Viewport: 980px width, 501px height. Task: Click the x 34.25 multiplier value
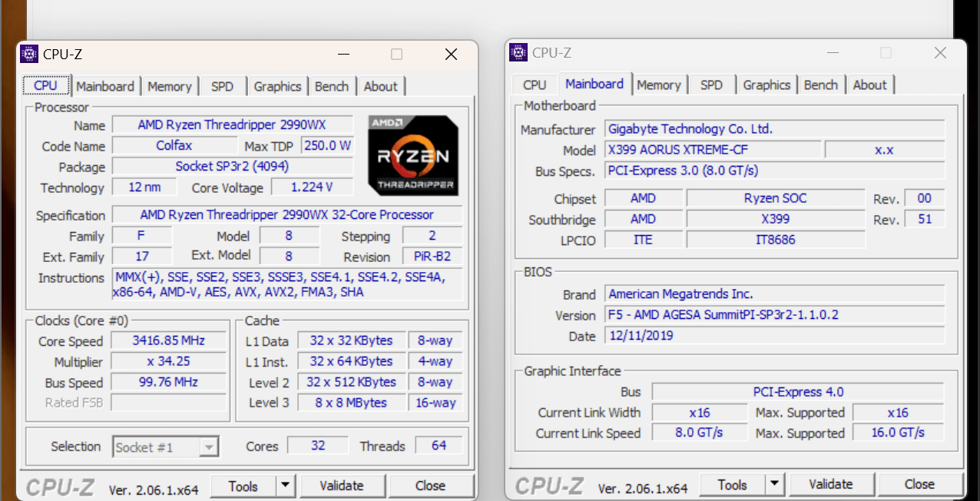point(169,361)
